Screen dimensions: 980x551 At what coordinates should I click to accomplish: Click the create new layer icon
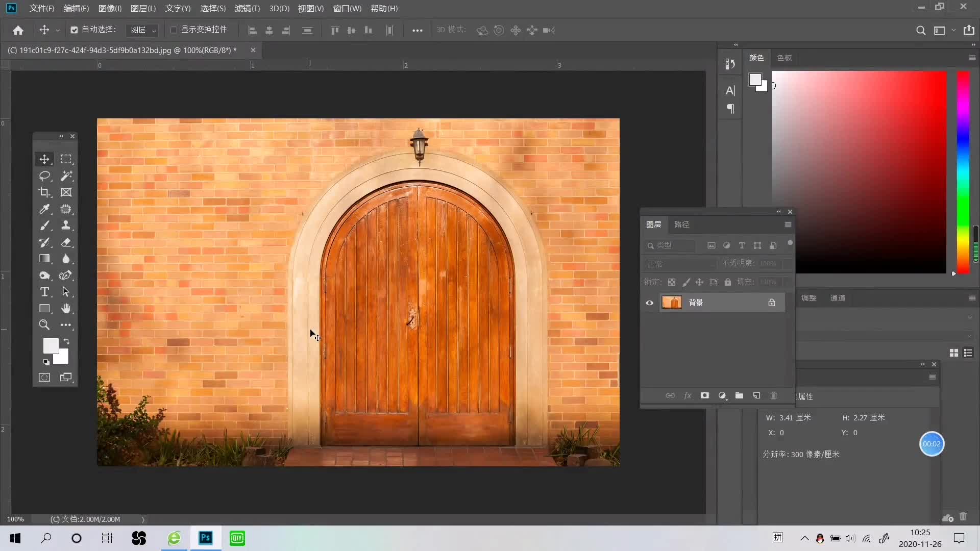click(756, 395)
